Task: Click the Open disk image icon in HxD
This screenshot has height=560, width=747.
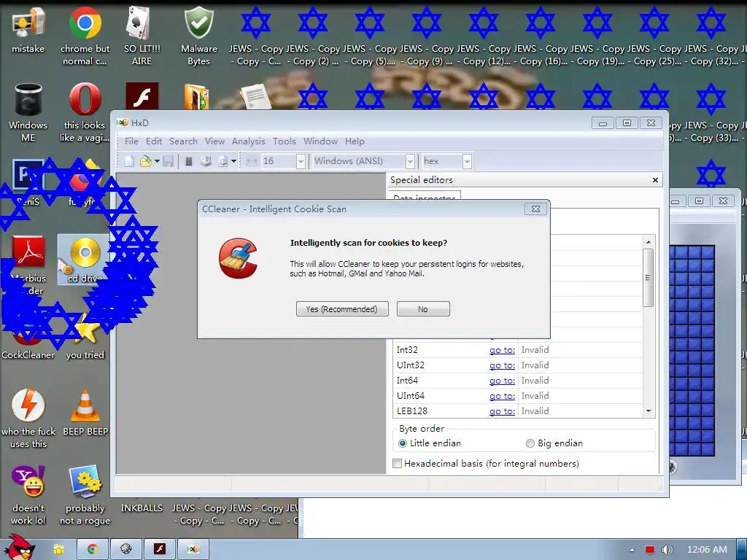Action: coord(223,161)
